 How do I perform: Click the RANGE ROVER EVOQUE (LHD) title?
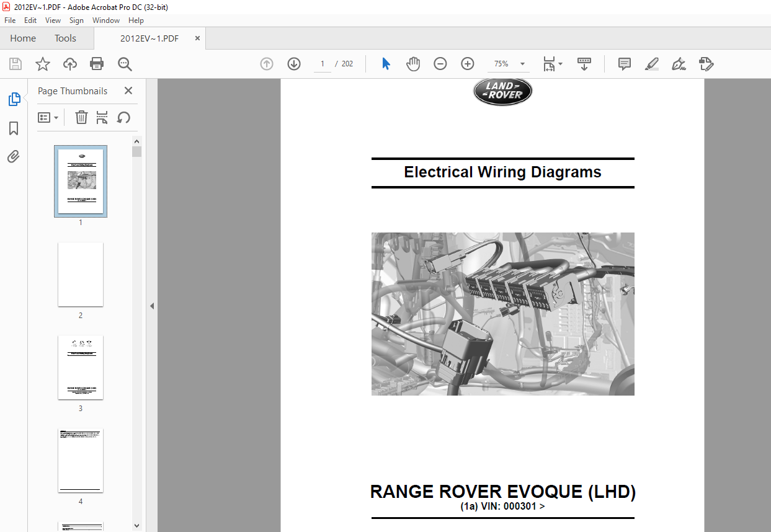[503, 492]
